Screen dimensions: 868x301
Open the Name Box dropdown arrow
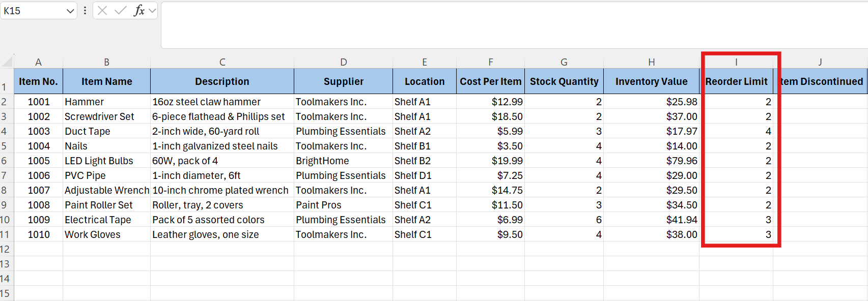70,11
